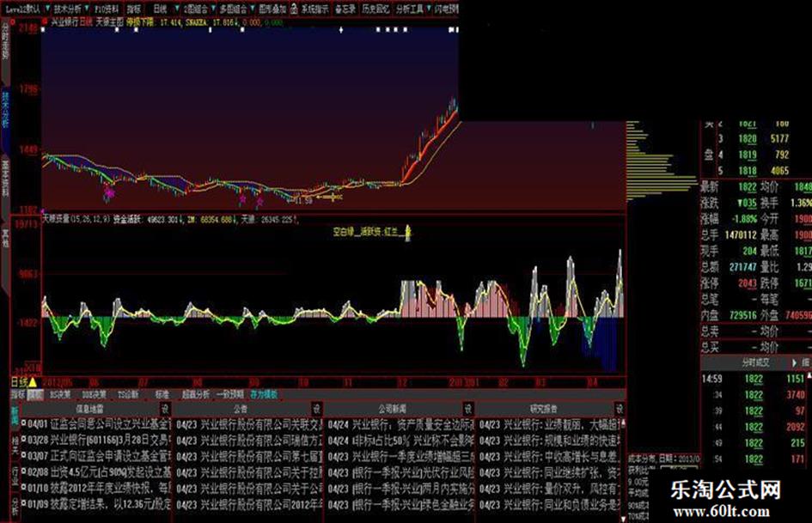Open news 04/23 兴业银行一季度业绩增幅超三成

tap(400, 457)
